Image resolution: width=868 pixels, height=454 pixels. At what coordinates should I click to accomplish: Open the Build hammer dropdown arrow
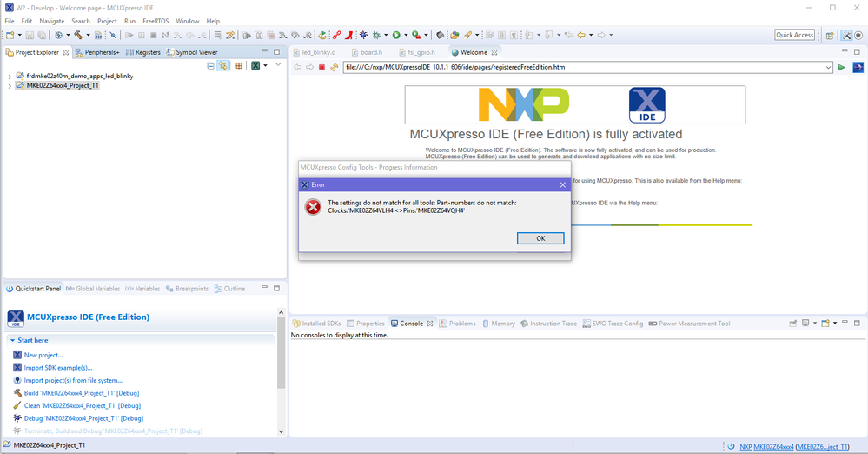tap(88, 35)
